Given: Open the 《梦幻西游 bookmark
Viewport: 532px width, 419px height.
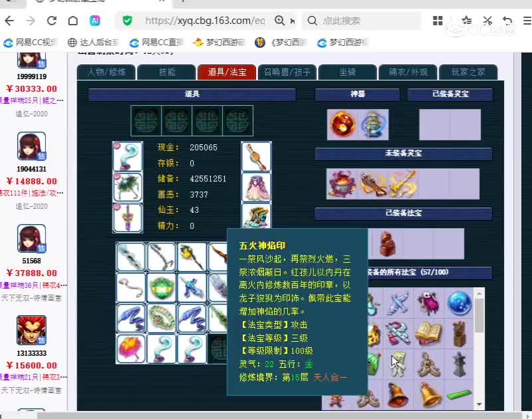Looking at the screenshot, I should tap(281, 43).
